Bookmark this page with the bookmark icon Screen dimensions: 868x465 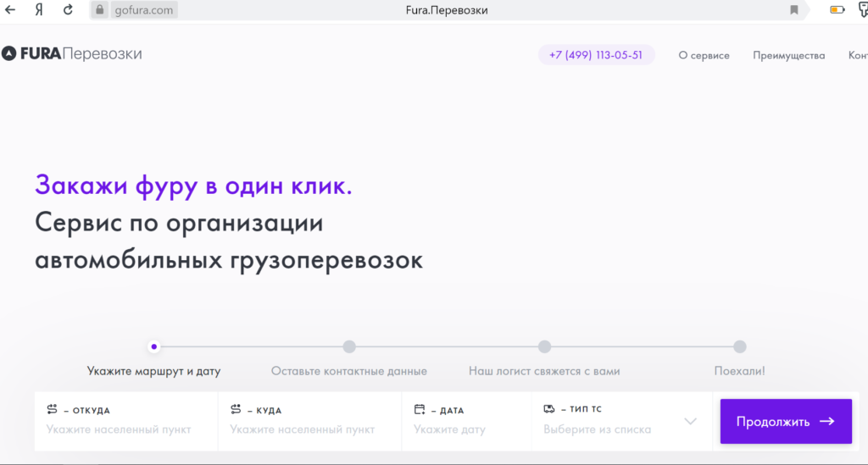pos(793,10)
